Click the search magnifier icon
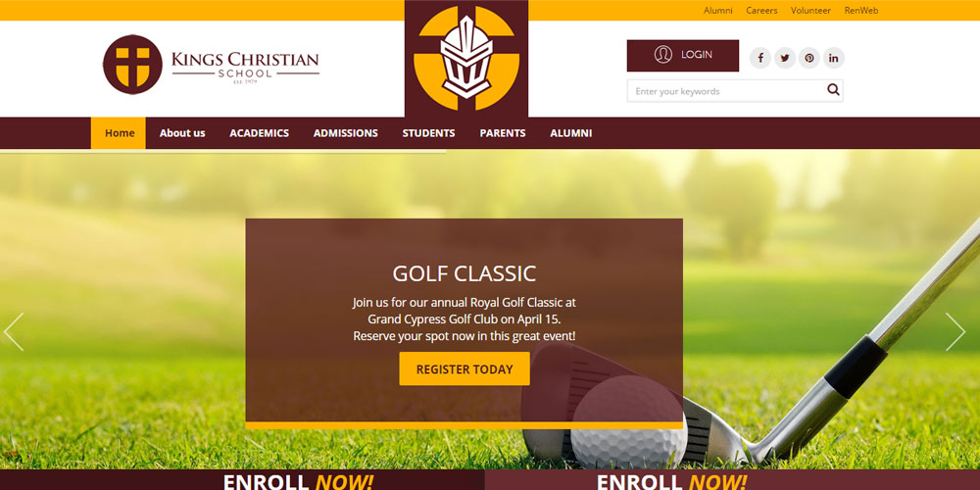980x490 pixels. coord(832,90)
